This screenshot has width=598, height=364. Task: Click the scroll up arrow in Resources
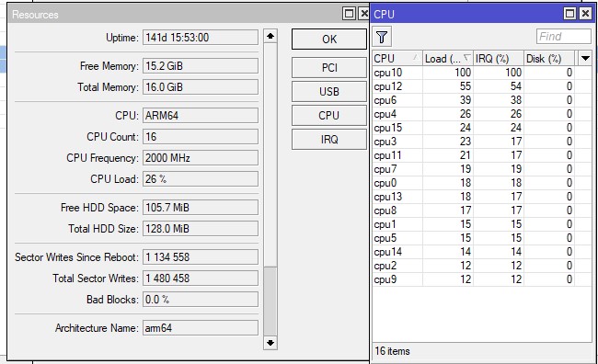[x=270, y=36]
